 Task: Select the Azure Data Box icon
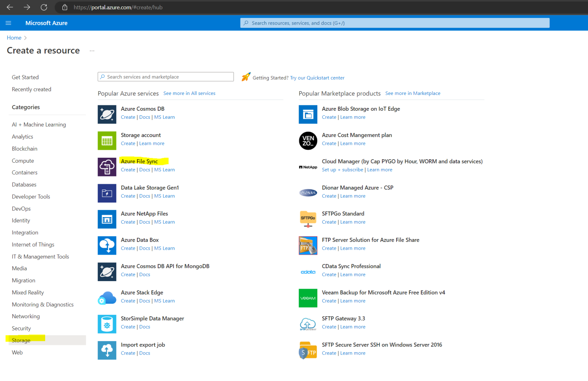107,245
